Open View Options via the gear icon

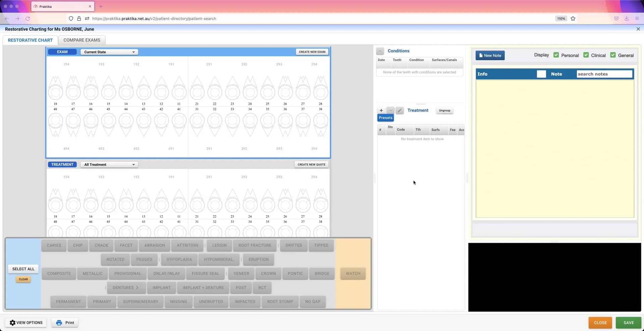pyautogui.click(x=12, y=322)
